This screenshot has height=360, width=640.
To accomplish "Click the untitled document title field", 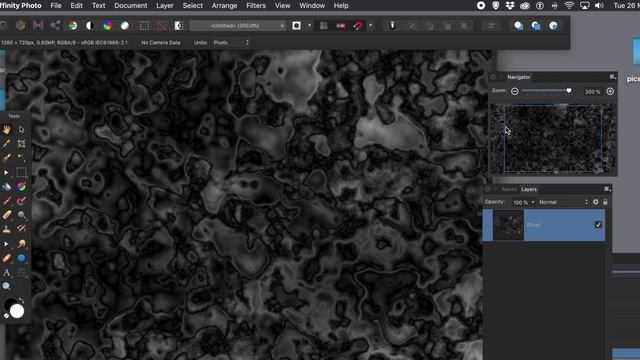I will (238, 26).
